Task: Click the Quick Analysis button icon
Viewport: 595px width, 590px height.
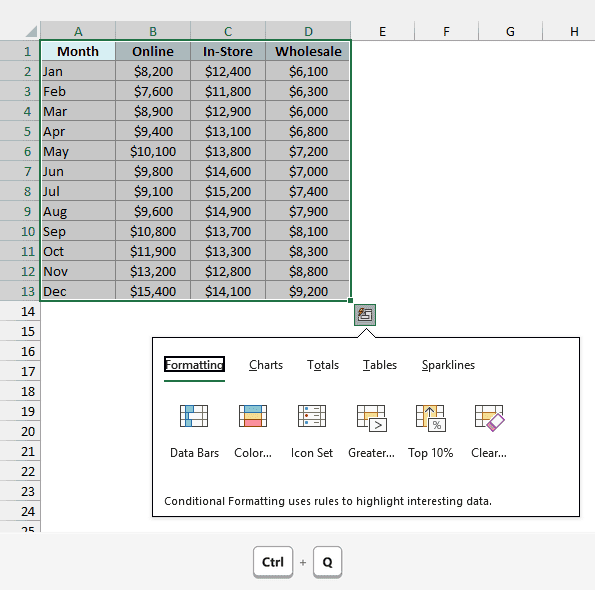Action: tap(365, 315)
